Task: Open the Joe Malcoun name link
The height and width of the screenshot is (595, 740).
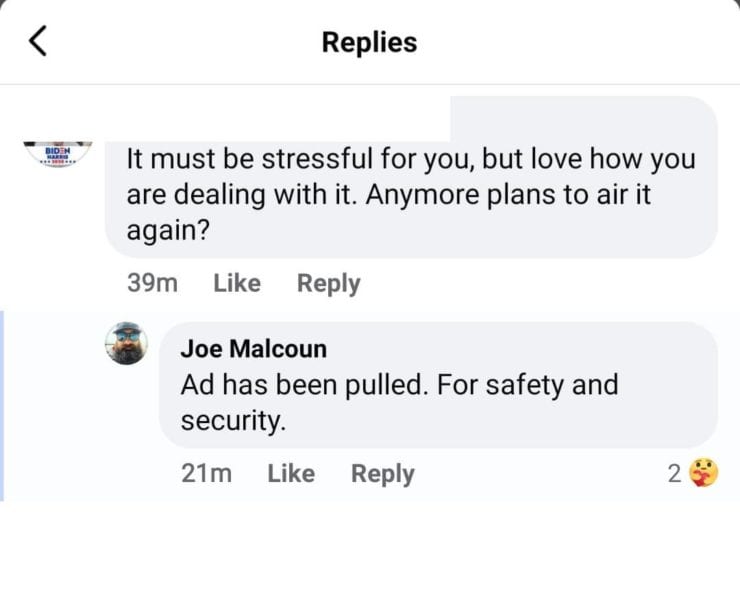Action: (x=253, y=348)
